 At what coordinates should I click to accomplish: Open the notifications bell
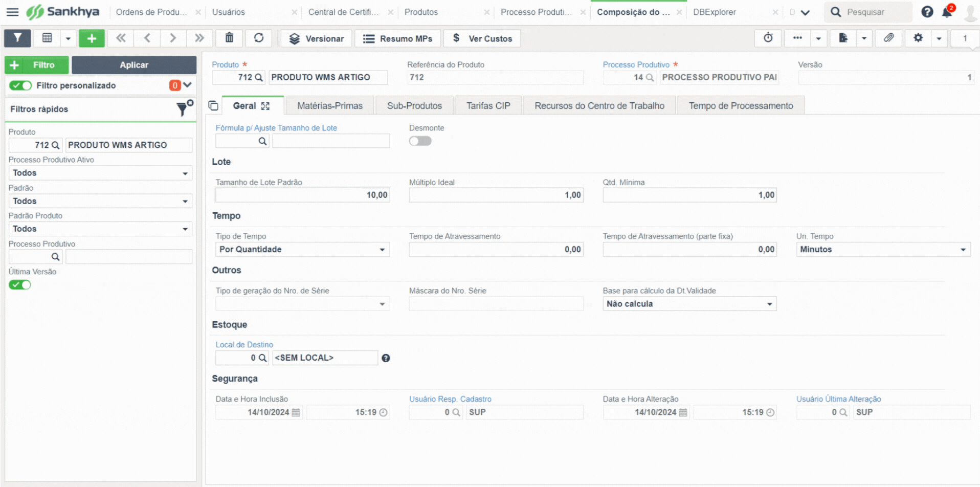coord(947,12)
